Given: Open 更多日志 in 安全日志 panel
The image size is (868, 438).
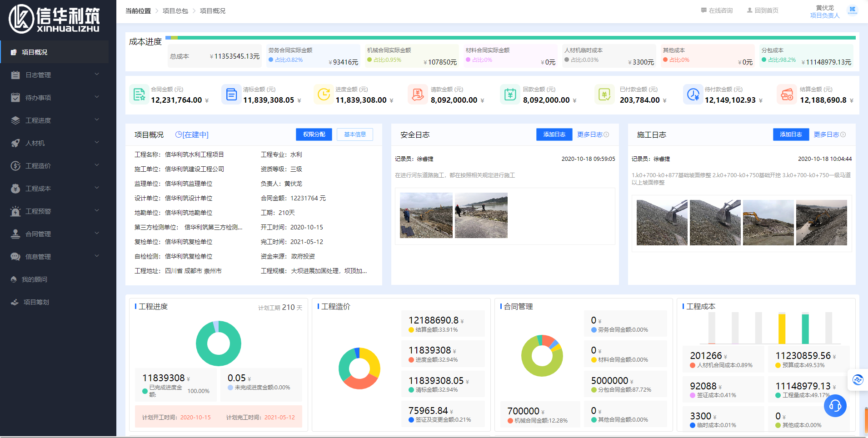Looking at the screenshot, I should (593, 134).
